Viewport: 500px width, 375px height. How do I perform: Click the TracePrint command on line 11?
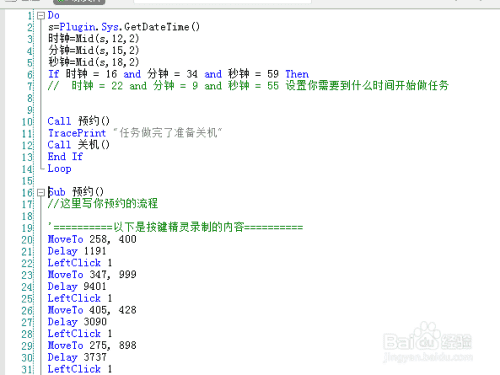pyautogui.click(x=77, y=133)
